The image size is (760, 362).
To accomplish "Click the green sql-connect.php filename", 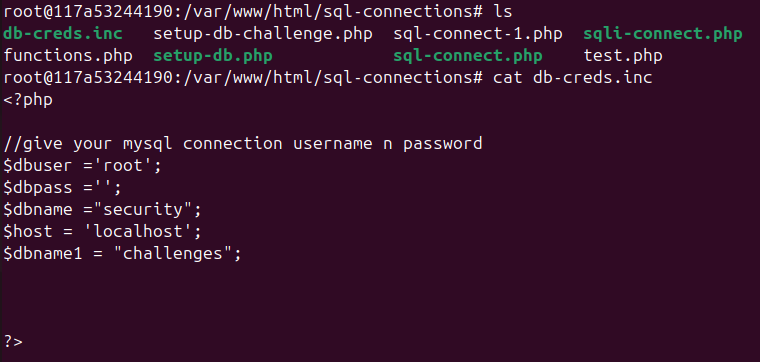I will (468, 56).
